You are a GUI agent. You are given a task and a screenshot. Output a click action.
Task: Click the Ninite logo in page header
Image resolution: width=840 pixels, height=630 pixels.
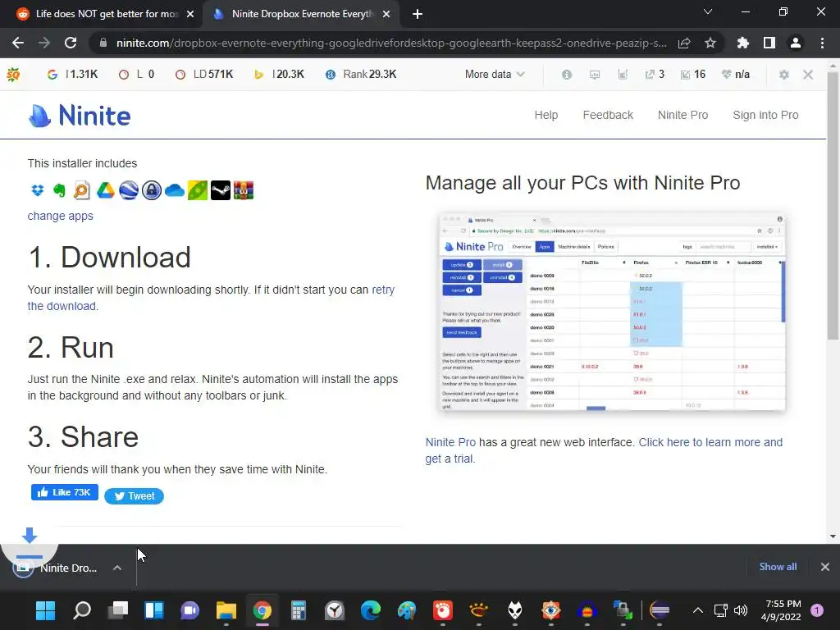click(80, 115)
